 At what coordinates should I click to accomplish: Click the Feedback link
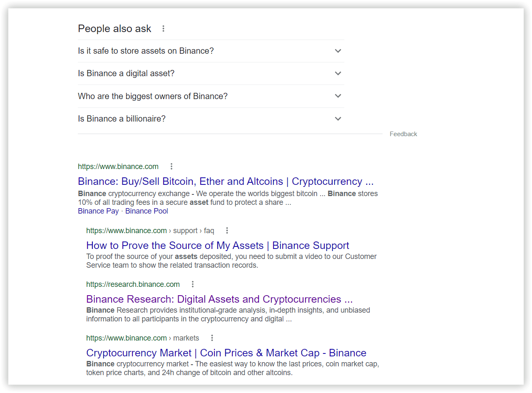tap(403, 134)
